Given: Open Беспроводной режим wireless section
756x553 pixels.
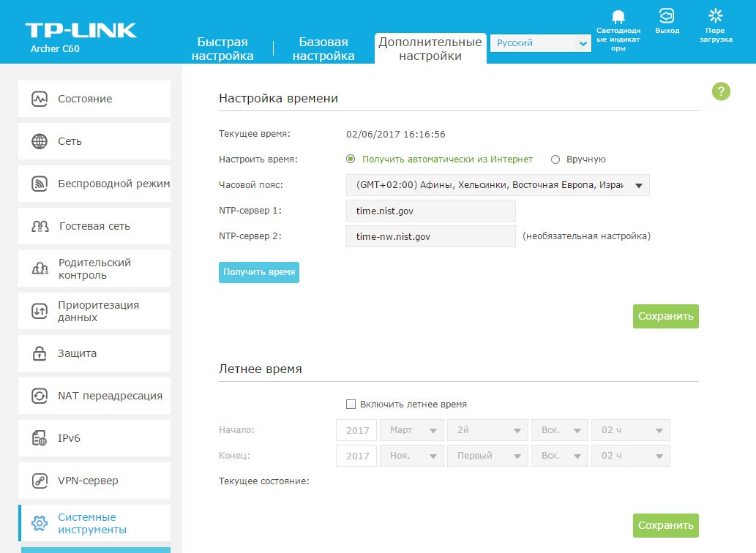Looking at the screenshot, I should [x=94, y=184].
